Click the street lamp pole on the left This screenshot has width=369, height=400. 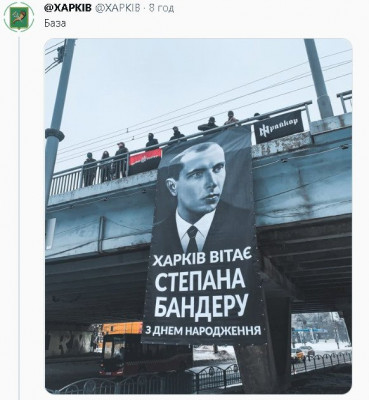pyautogui.click(x=57, y=120)
